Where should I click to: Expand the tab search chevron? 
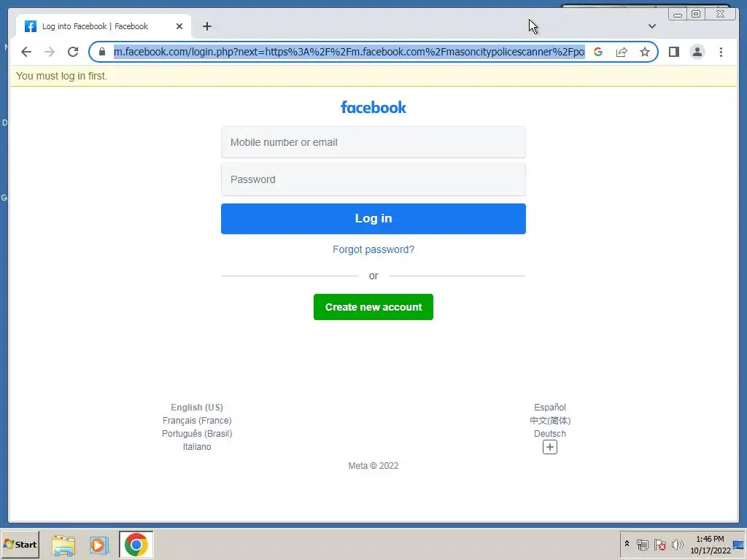click(x=652, y=26)
